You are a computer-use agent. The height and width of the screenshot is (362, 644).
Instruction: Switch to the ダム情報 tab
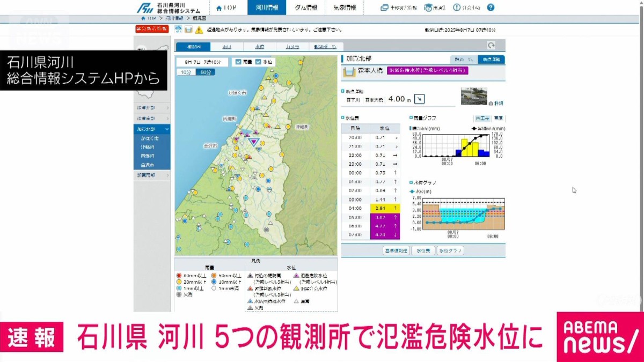point(306,7)
